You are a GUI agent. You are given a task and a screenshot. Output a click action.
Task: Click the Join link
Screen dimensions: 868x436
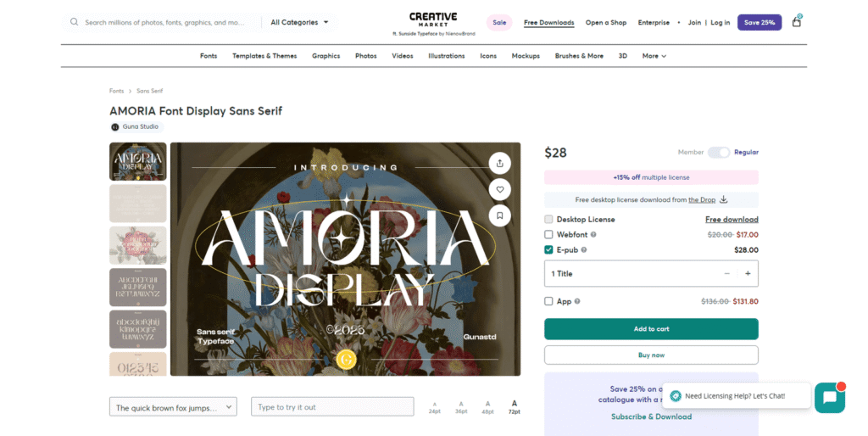tap(695, 23)
